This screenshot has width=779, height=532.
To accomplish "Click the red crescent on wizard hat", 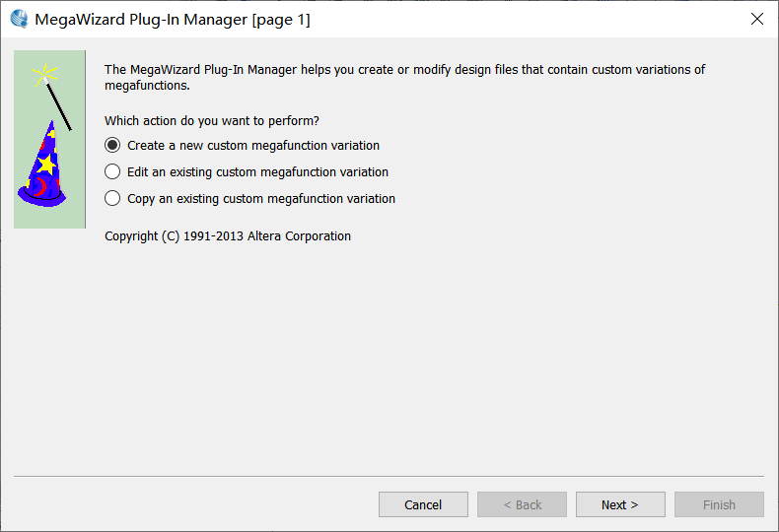I will (38, 187).
